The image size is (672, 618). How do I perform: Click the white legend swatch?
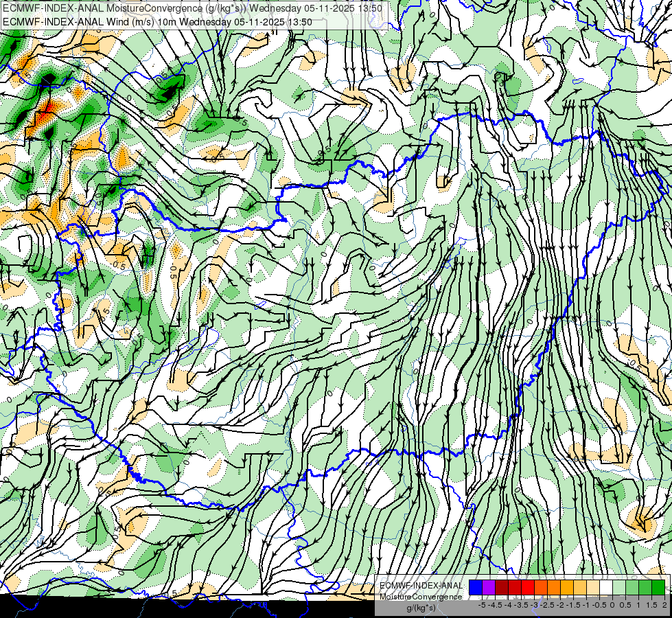click(606, 587)
